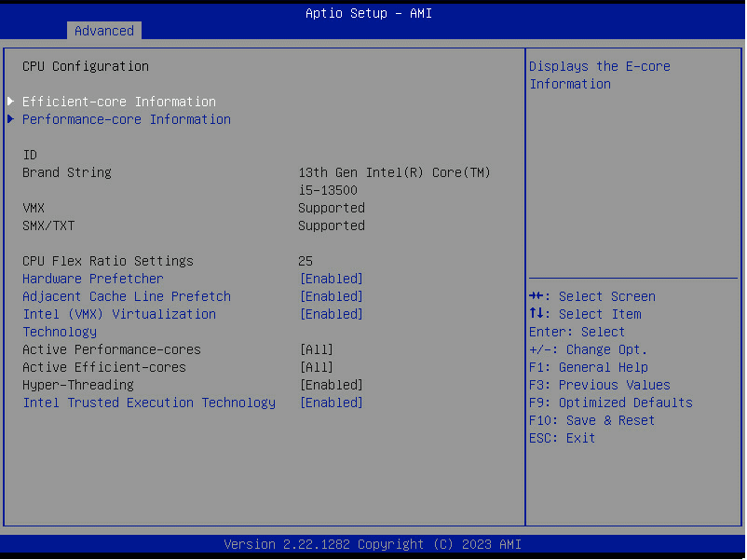Viewport: 747px width, 560px height.
Task: Expand arrow beside Performance-core Information
Action: point(11,119)
